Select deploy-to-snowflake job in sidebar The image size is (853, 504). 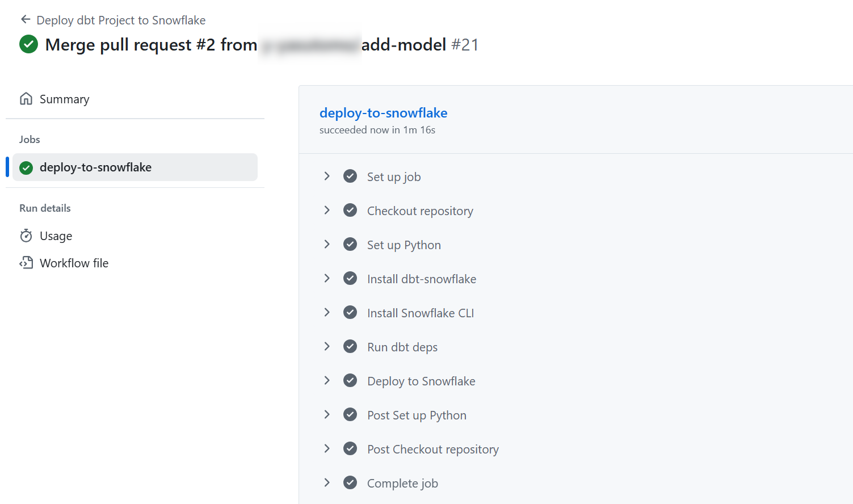pos(95,167)
